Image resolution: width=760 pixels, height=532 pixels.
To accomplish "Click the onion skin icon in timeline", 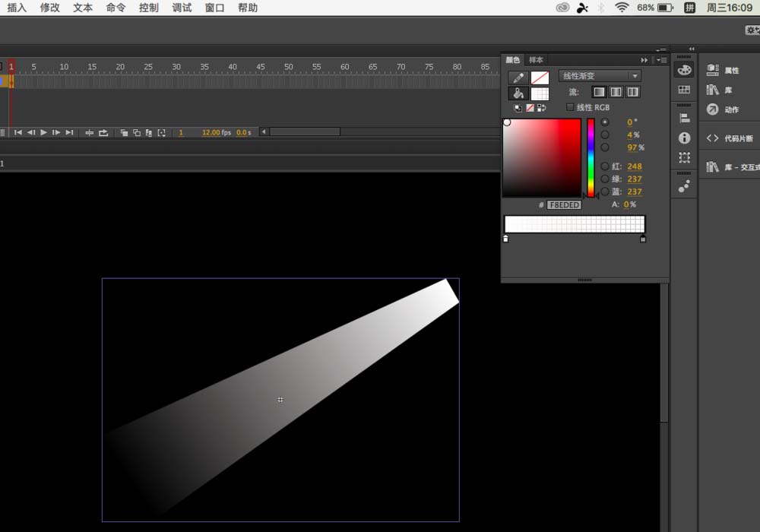I will pos(122,133).
